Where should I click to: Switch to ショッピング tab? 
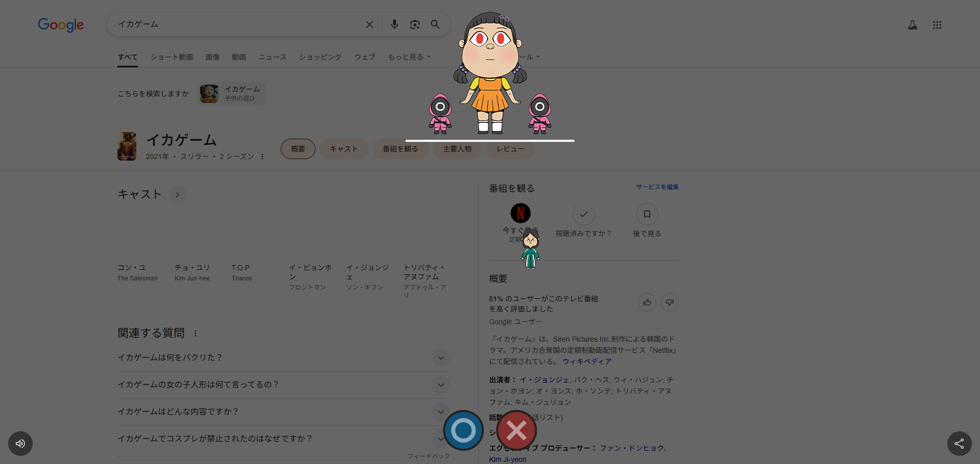tap(321, 57)
